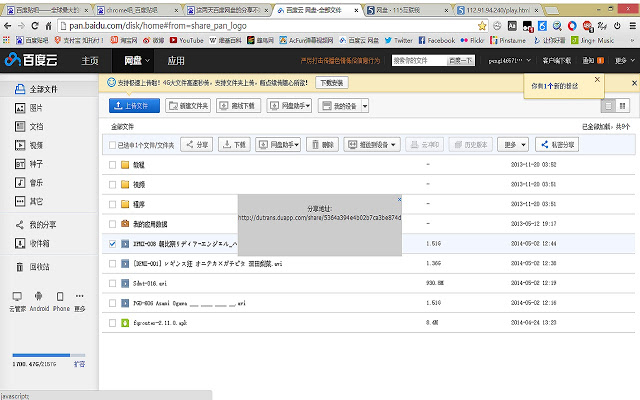Open the 更多 dropdown in selection toolbar
Screen dimensions: 640x400
coord(513,144)
